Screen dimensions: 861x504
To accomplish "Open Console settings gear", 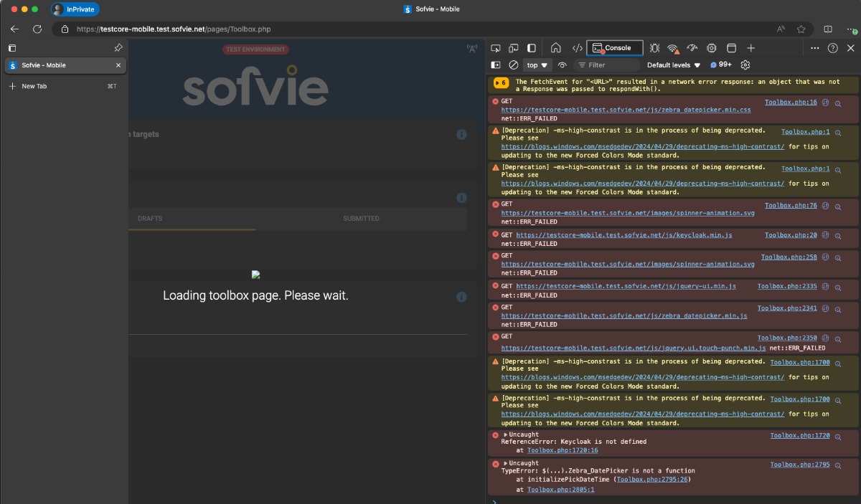I will [745, 65].
